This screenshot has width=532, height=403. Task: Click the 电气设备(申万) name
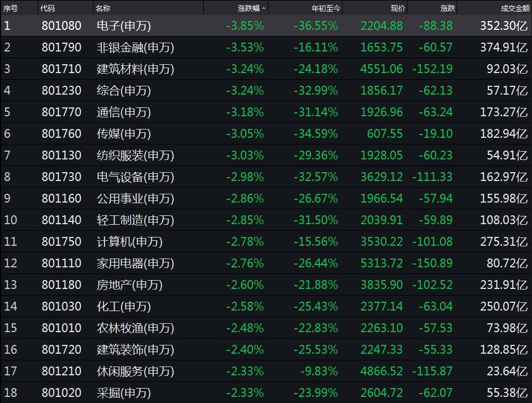[x=136, y=177]
